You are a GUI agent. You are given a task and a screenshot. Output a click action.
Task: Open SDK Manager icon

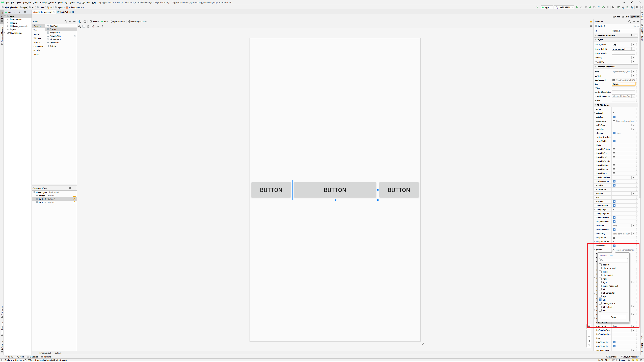632,7
